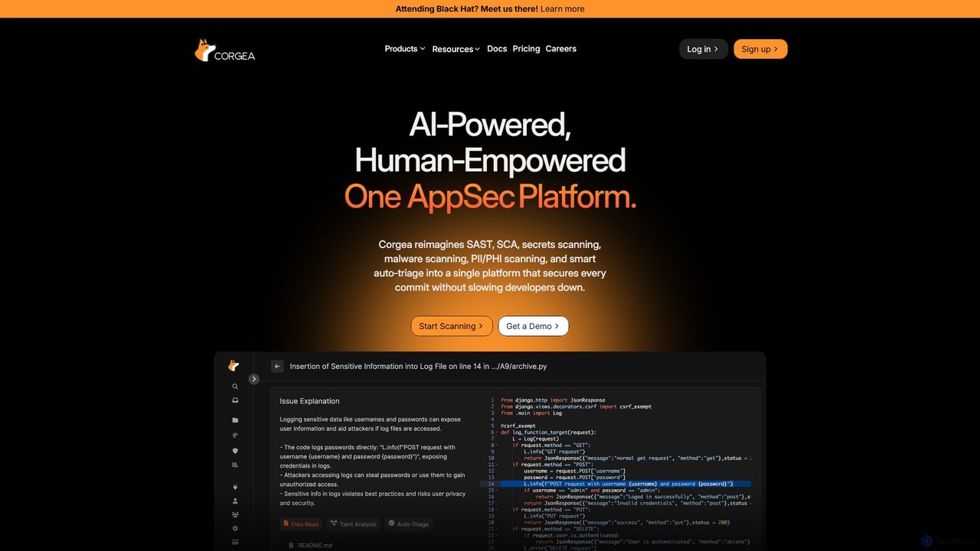
Task: Click the Sign up button
Action: pos(760,49)
